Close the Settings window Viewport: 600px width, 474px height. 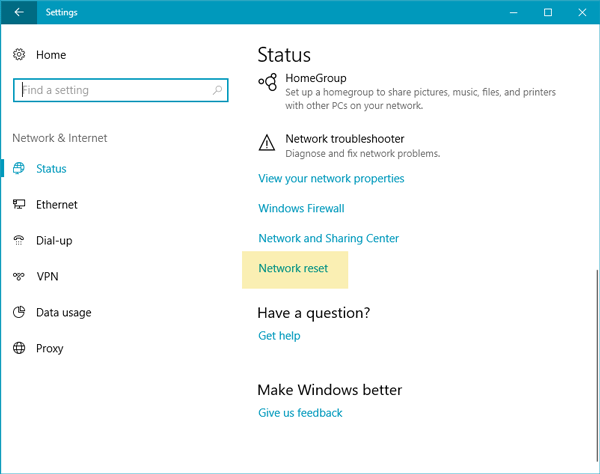click(x=582, y=12)
